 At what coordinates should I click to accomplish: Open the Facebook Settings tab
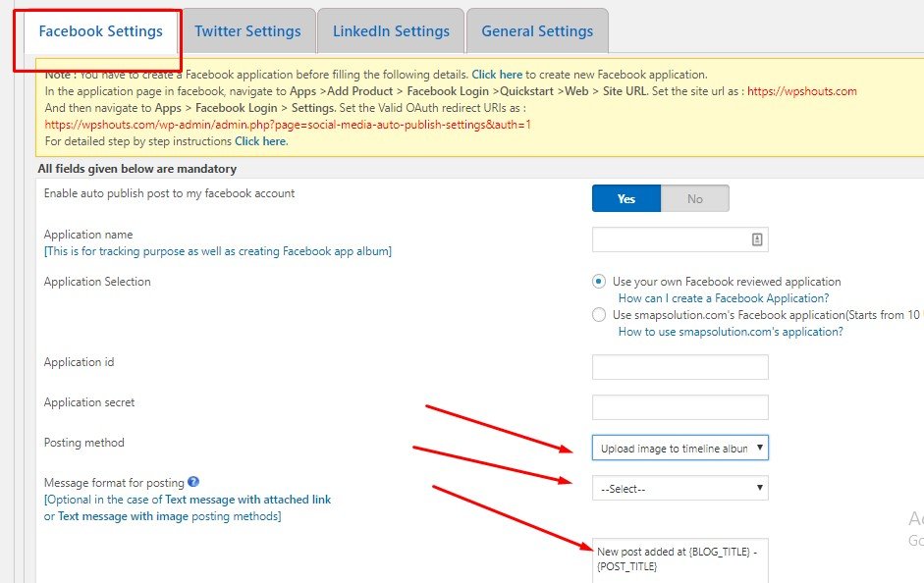pos(101,31)
